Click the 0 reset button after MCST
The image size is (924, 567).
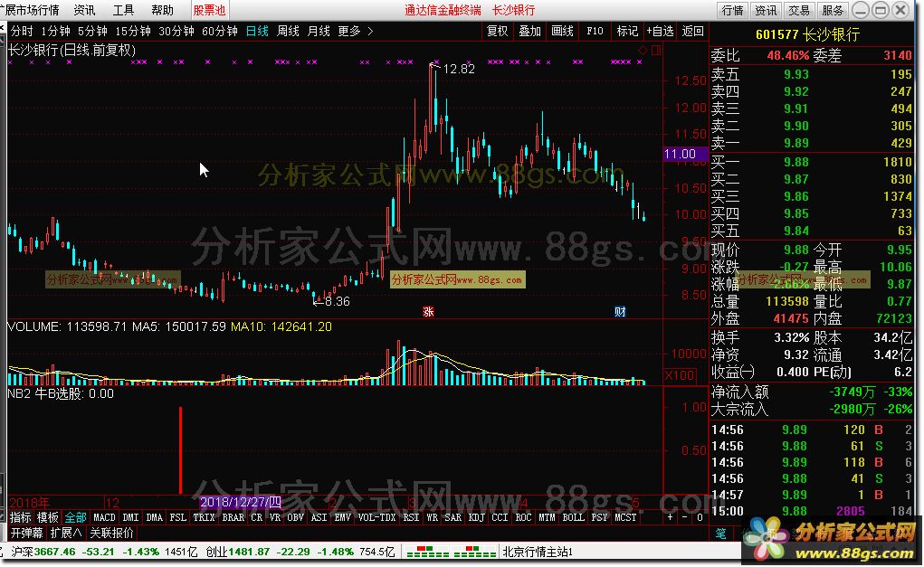[700, 517]
